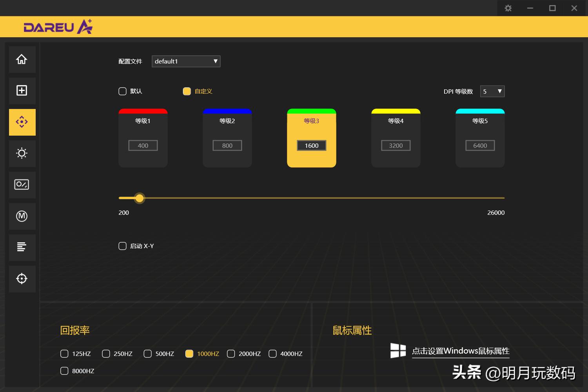This screenshot has width=588, height=392.
Task: Open the Home panel in the sidebar
Action: coord(22,59)
